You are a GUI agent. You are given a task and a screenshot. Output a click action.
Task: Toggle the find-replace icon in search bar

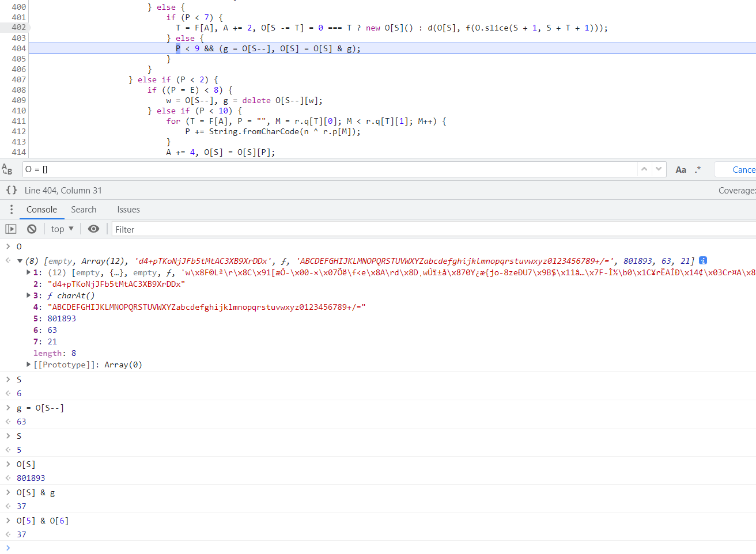tap(7, 169)
